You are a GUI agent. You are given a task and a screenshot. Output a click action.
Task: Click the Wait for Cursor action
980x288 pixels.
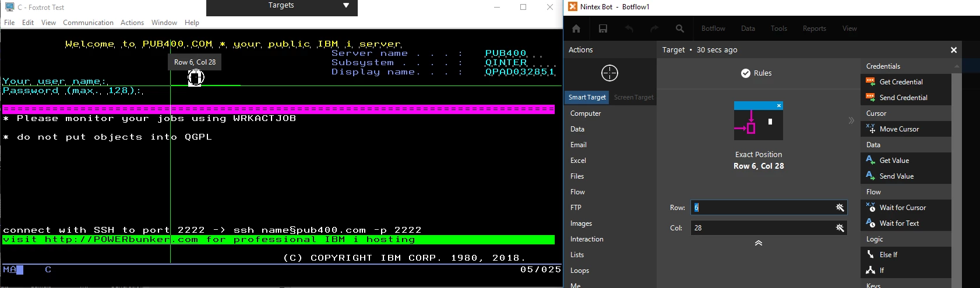(906, 208)
